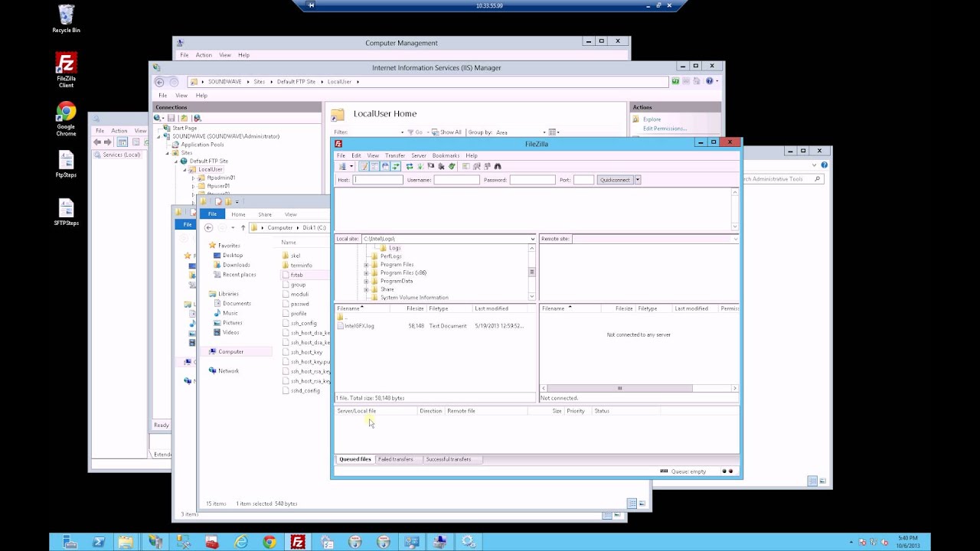Open the Bookmarks menu in FileZilla
The image size is (980, 551).
[446, 155]
